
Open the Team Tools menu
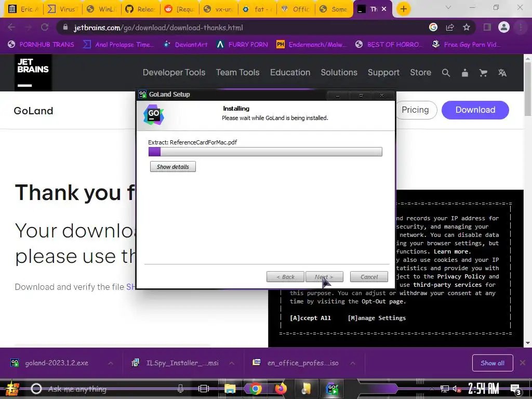(x=238, y=73)
